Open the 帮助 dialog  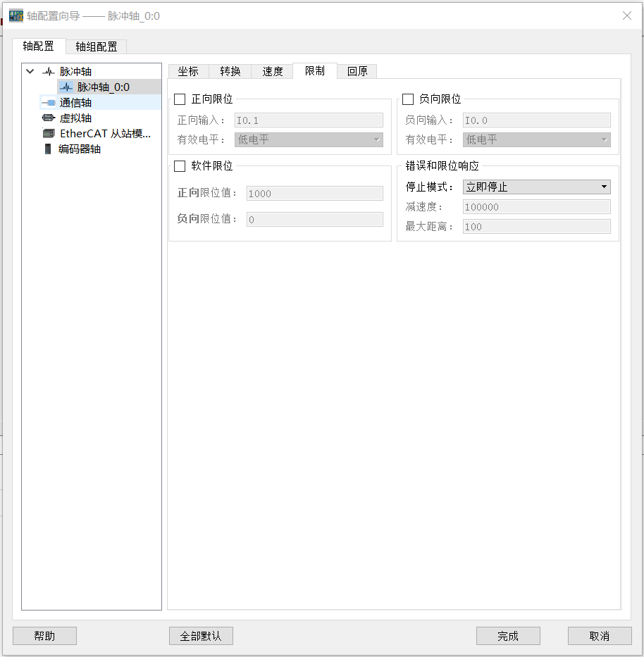44,635
